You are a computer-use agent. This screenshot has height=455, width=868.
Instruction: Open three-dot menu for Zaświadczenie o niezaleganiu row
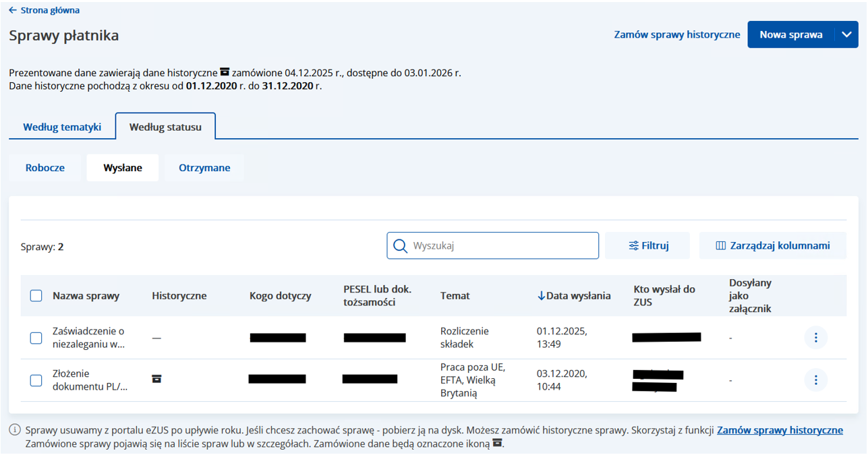[x=815, y=338]
